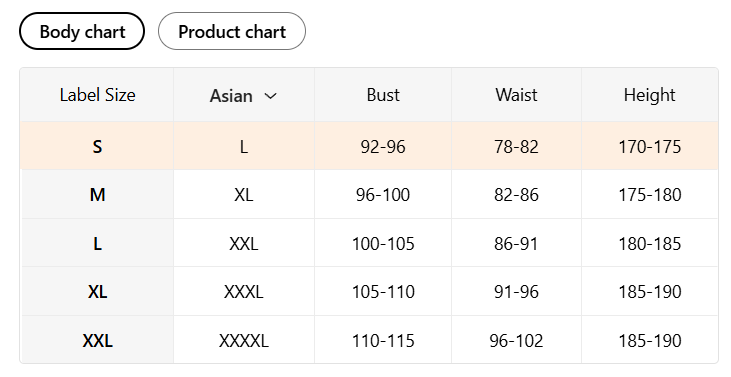Open the Product chart tab
Image resolution: width=731 pixels, height=377 pixels.
[x=232, y=31]
